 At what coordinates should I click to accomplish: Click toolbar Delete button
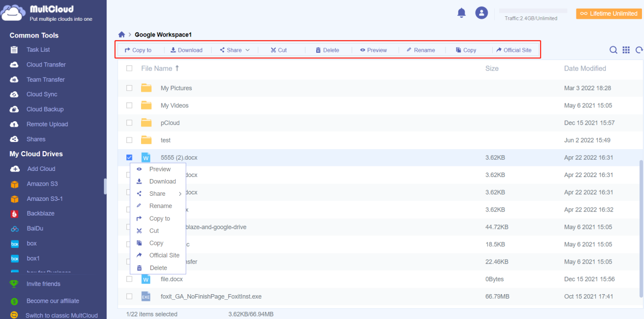(327, 50)
